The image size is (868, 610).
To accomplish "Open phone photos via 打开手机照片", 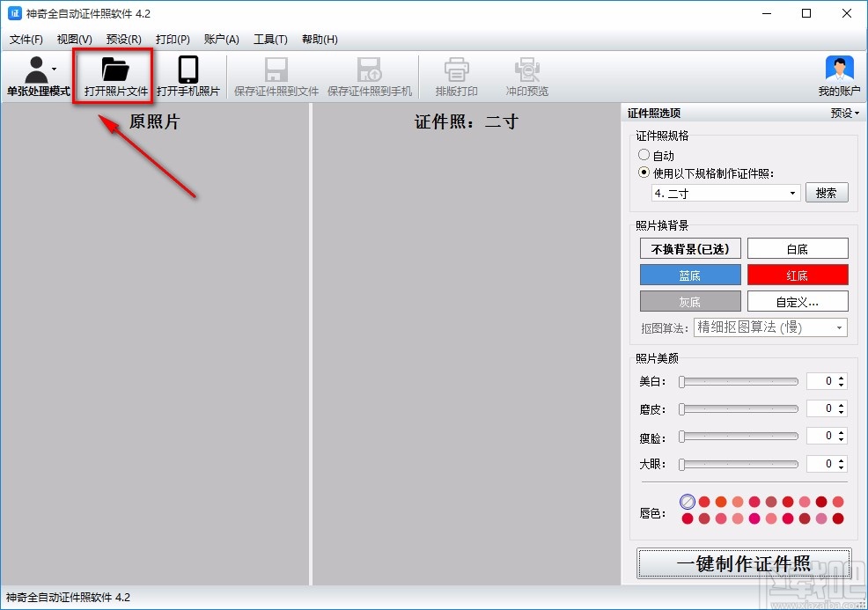I will click(186, 75).
